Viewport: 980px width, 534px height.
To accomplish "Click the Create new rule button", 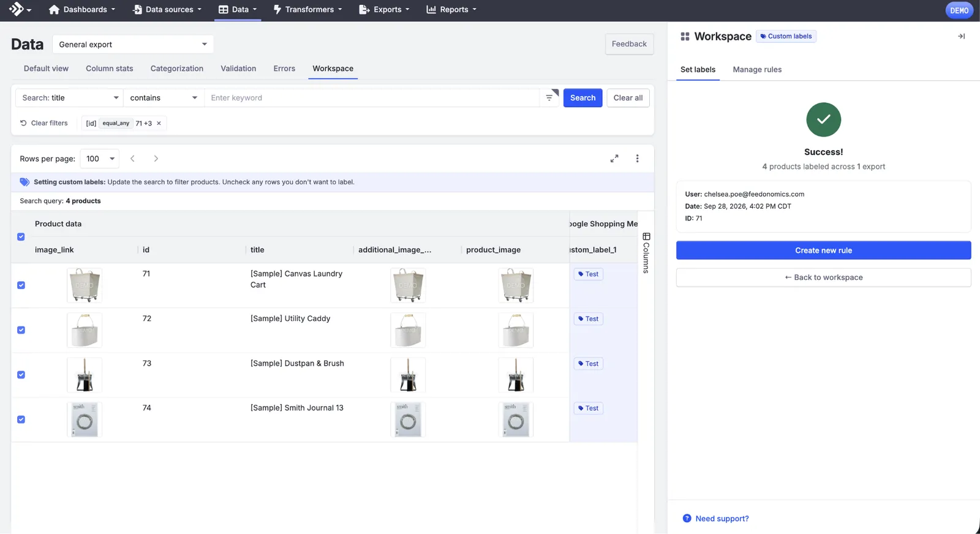I will pyautogui.click(x=823, y=250).
